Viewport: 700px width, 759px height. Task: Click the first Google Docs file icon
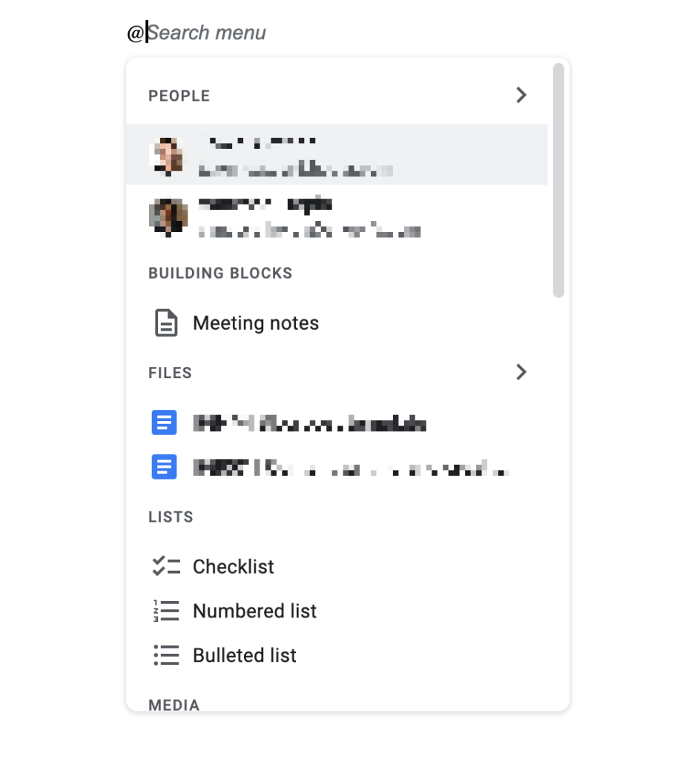click(164, 422)
